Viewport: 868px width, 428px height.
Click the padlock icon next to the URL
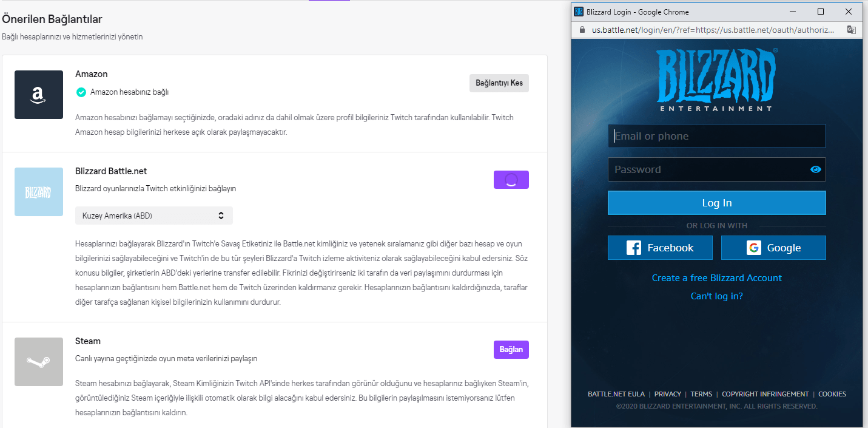[582, 29]
